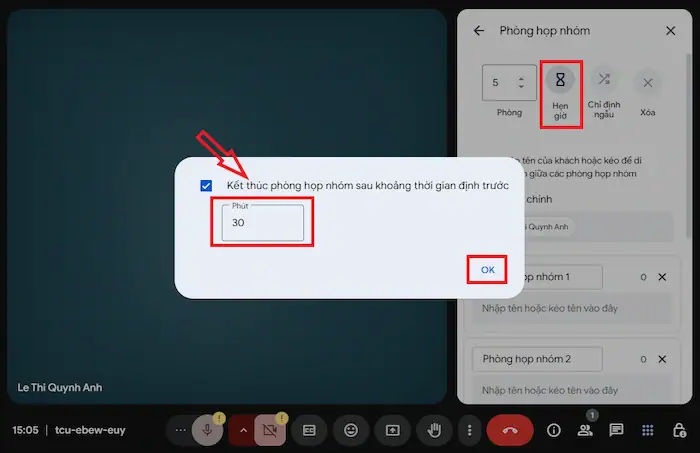Open the activities grid icon
700x453 pixels.
648,430
